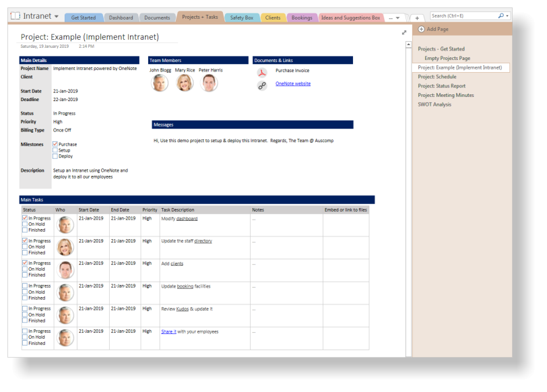Click the Add Page plus icon
This screenshot has height=392, width=547.
point(422,29)
